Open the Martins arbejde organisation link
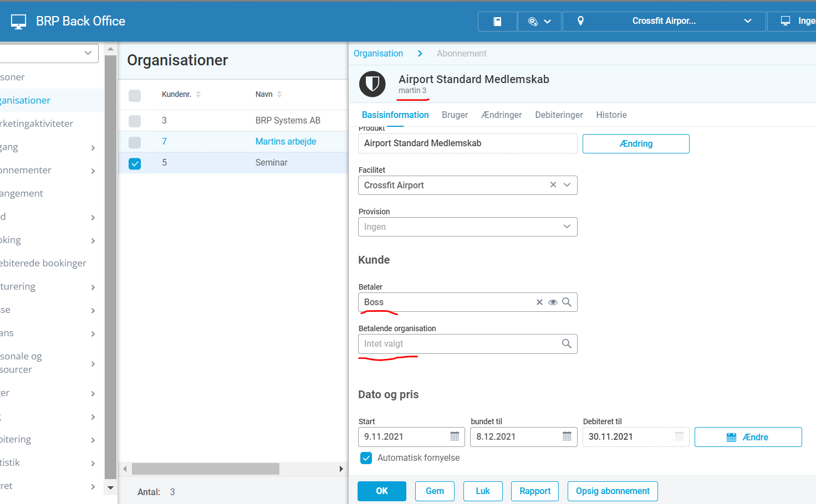This screenshot has width=816, height=504. coord(285,141)
